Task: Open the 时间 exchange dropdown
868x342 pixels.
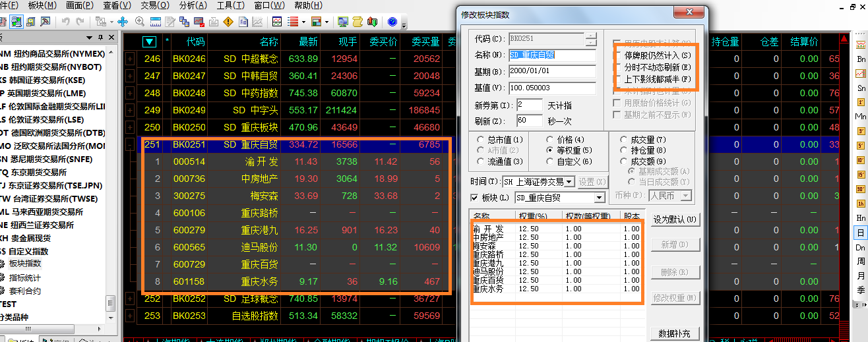Action: [569, 182]
